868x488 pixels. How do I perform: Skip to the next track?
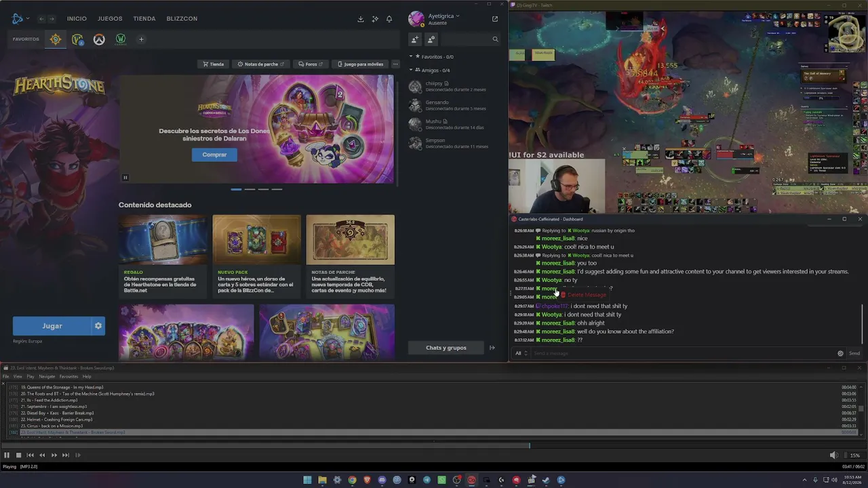point(66,455)
